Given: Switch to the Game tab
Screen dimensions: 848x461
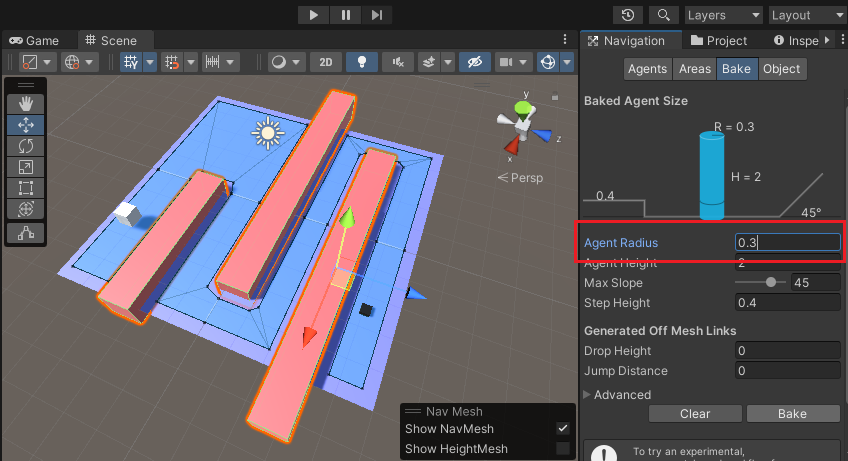Looking at the screenshot, I should [x=34, y=41].
